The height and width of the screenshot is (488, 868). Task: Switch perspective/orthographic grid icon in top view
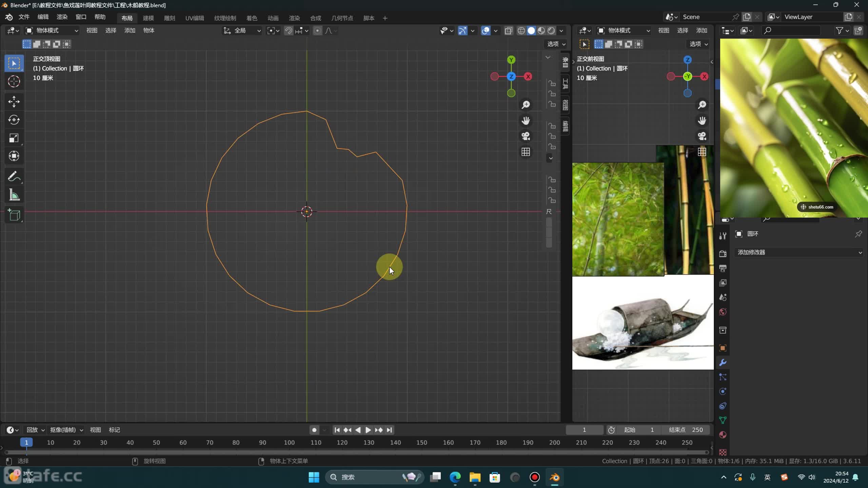(526, 152)
